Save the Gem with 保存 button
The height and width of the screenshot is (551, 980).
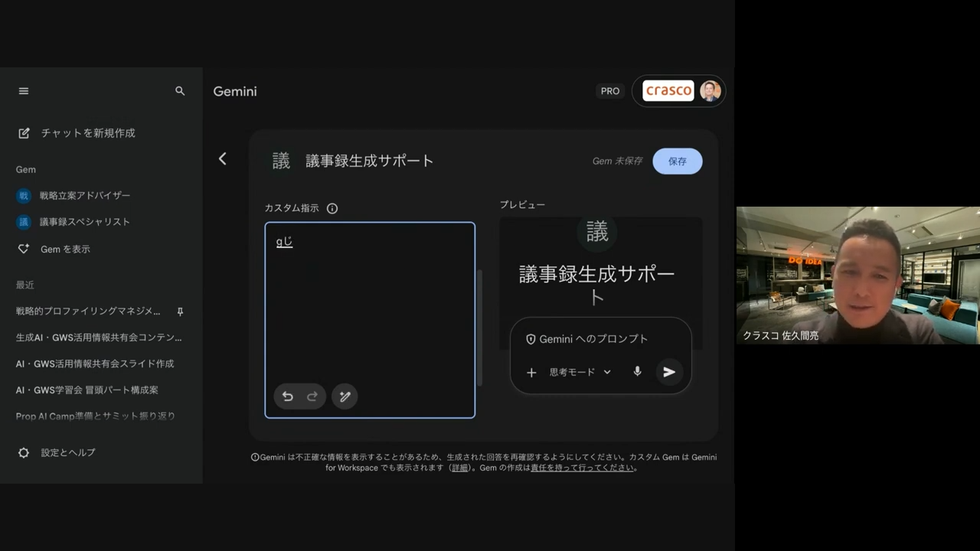click(x=678, y=161)
